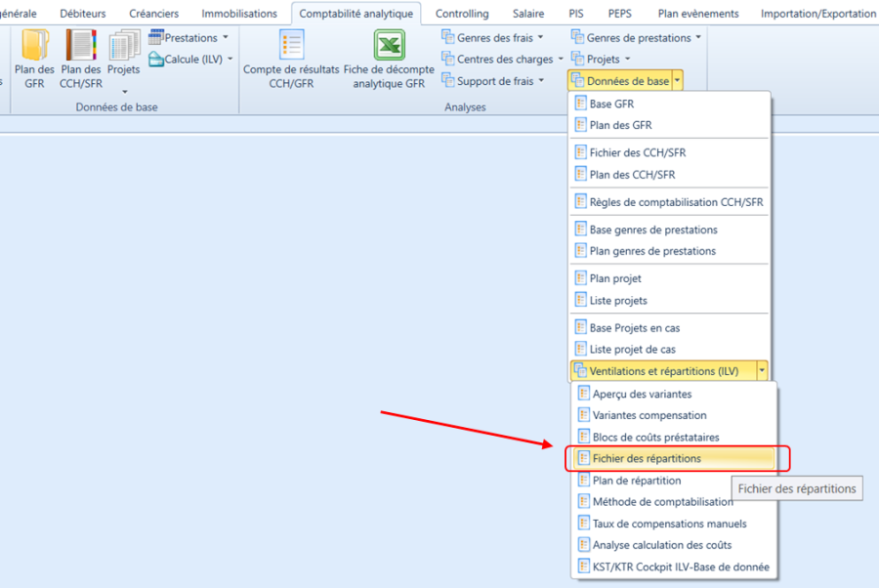This screenshot has width=879, height=588.
Task: Open Plan des GFR folder icon
Action: 34,46
